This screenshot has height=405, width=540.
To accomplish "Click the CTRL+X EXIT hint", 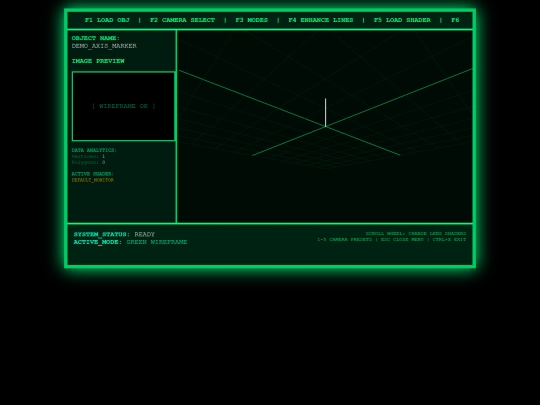I will tap(449, 239).
